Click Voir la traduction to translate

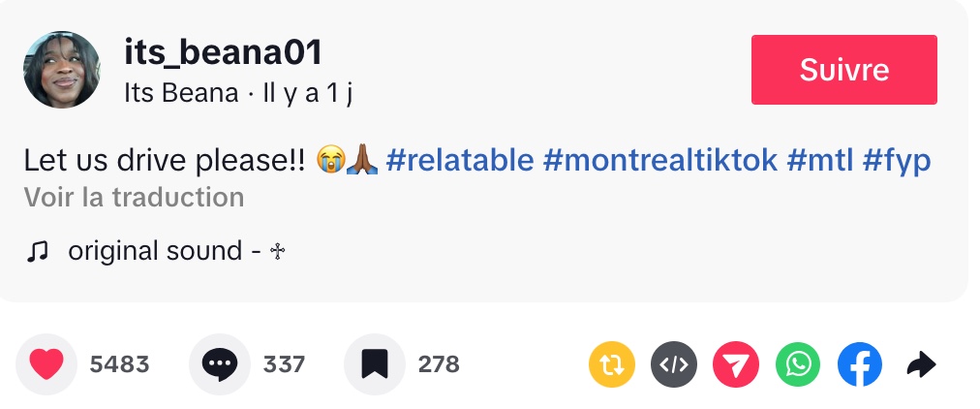[134, 198]
